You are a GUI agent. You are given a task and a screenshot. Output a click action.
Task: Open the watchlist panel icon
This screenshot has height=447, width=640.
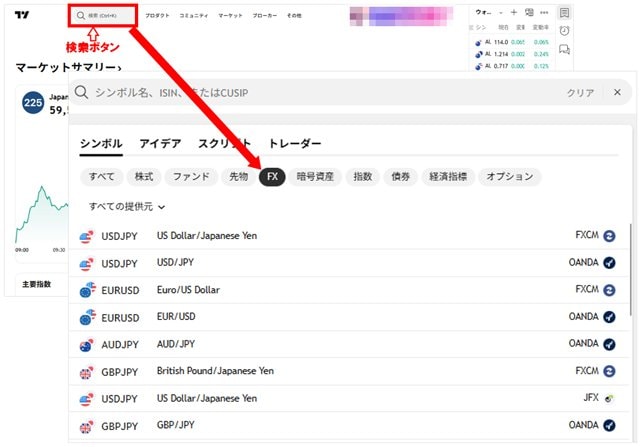(x=564, y=13)
